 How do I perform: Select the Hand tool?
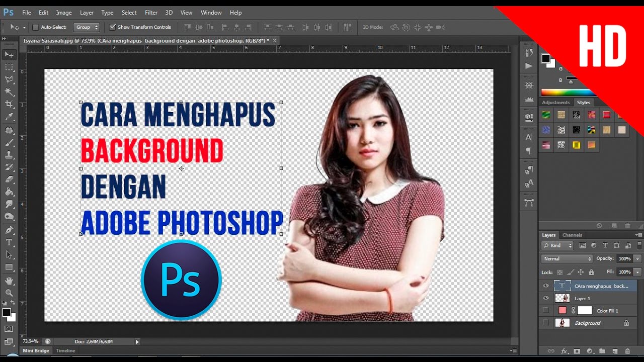pyautogui.click(x=9, y=281)
